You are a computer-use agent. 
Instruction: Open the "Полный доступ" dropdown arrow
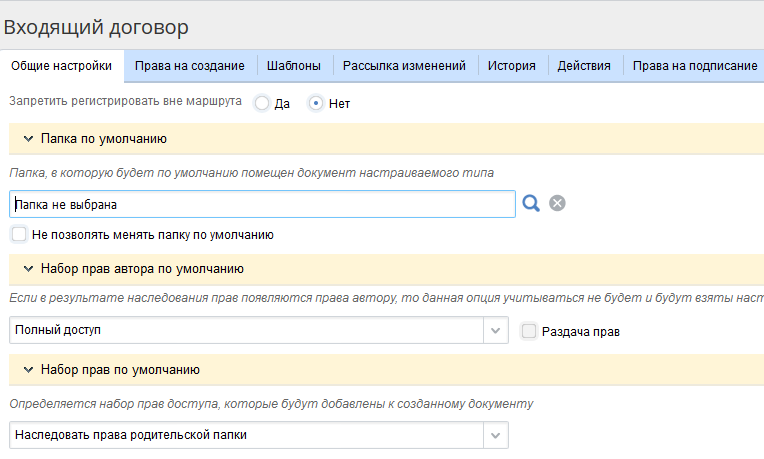point(496,330)
